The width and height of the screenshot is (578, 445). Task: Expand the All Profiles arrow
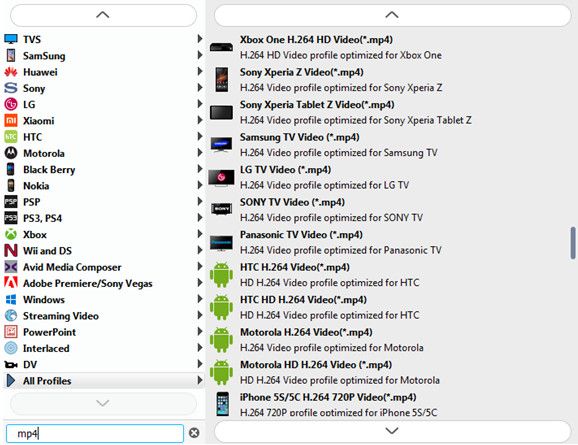(x=200, y=380)
